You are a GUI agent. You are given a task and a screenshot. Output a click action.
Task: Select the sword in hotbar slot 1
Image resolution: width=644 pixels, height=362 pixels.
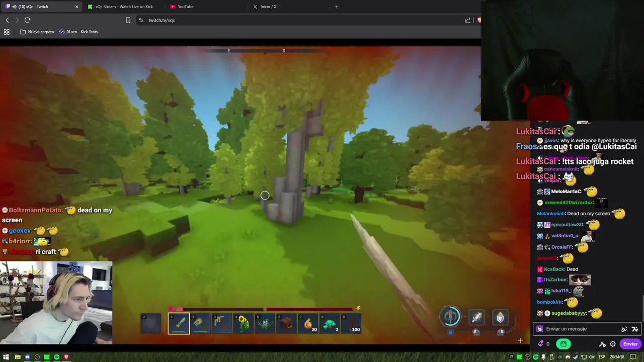coord(179,323)
